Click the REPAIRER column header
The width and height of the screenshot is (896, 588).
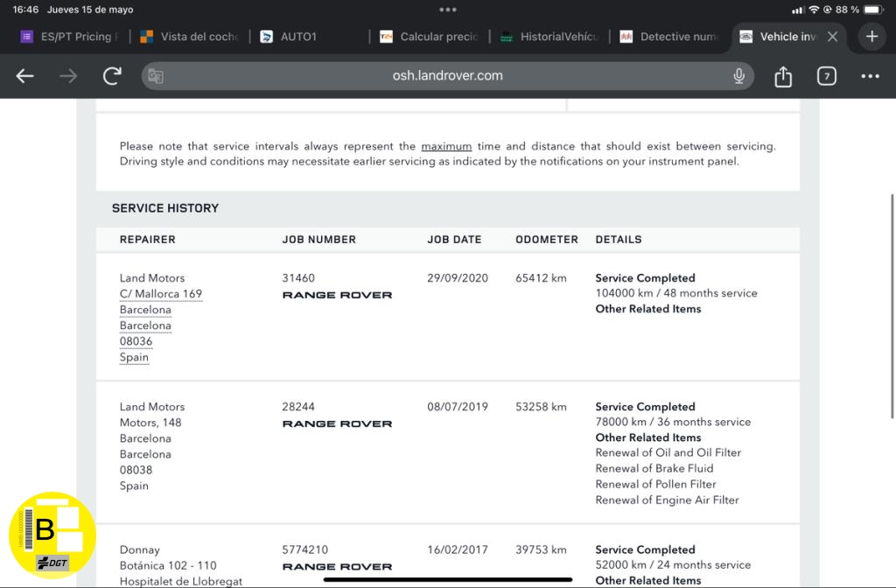point(147,240)
